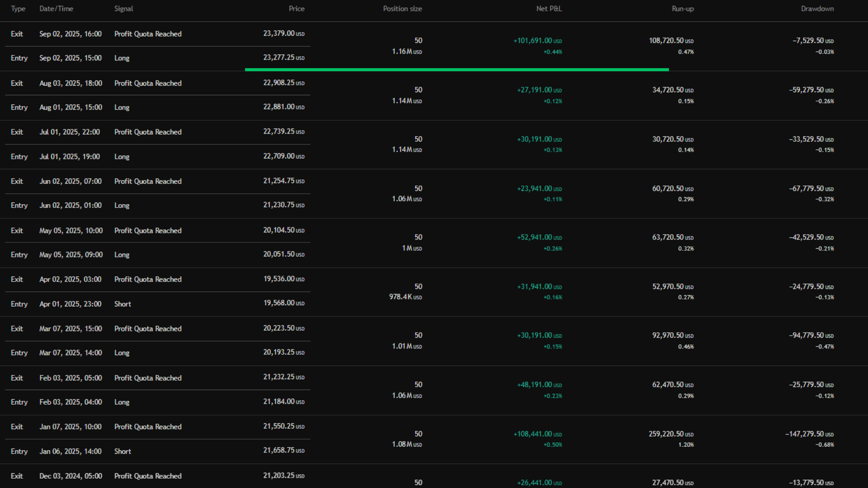Sort by the Drawdown column header
Screen dimensions: 868x488
click(x=817, y=8)
